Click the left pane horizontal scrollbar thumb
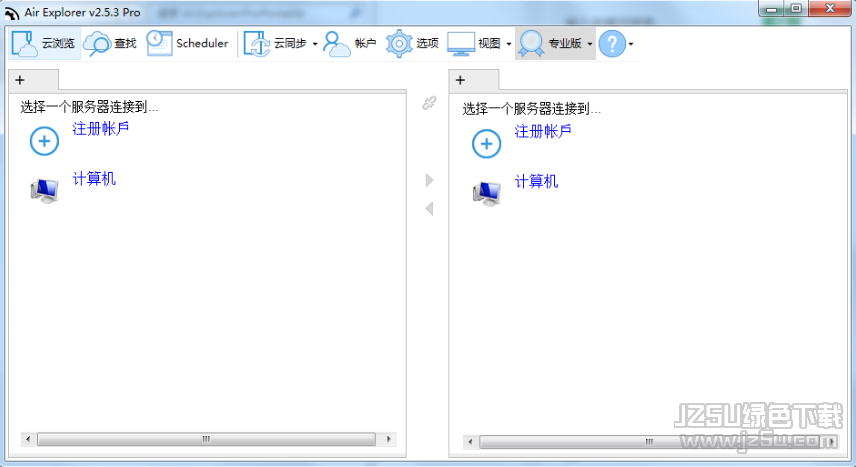Viewport: 856px width, 467px height. [206, 439]
